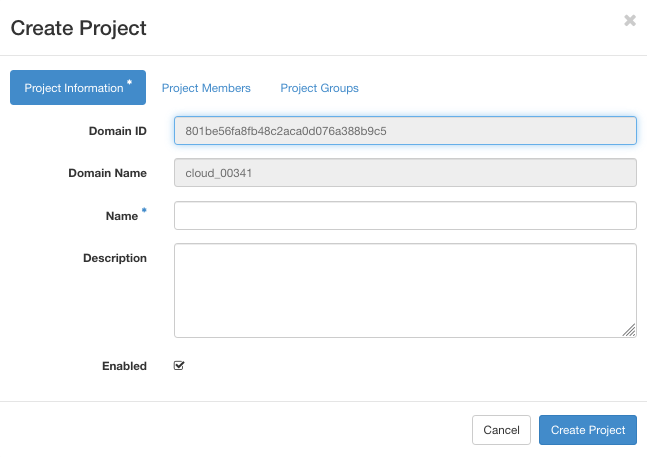Click the Domain Name field showing cloud_00341
Viewport: 647px width, 457px height.
(x=405, y=173)
